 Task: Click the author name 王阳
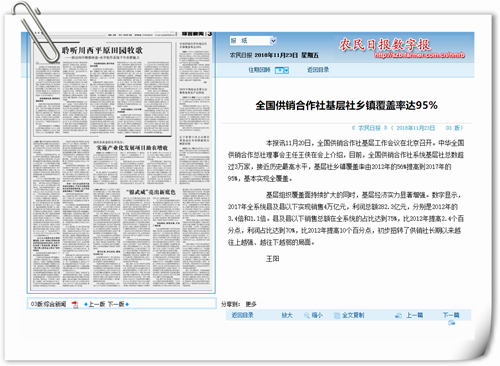[x=273, y=259]
